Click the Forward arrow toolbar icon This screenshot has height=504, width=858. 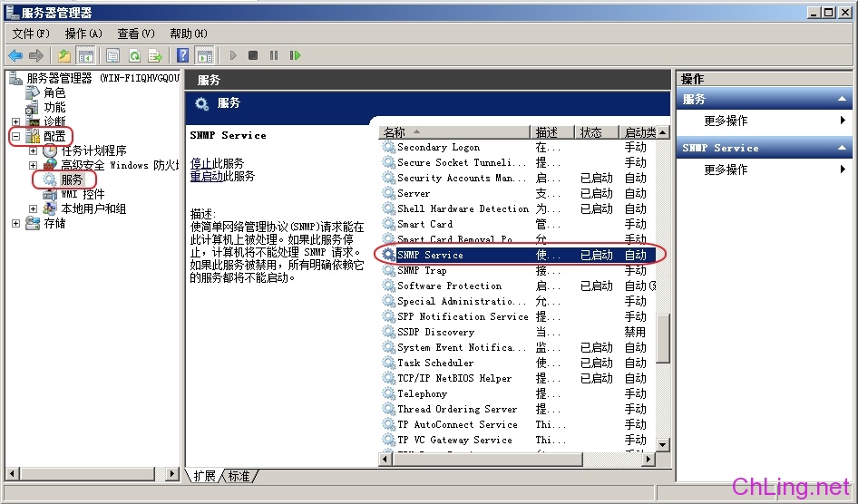tap(35, 55)
